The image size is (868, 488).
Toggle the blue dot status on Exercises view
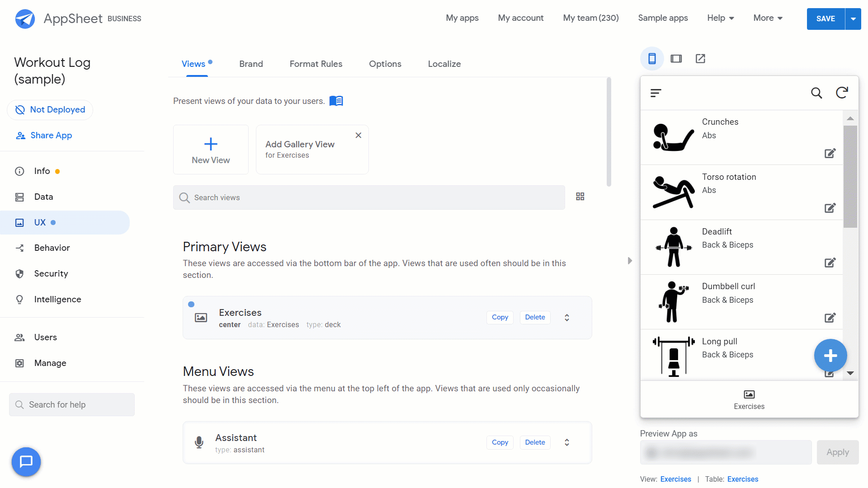pos(191,305)
